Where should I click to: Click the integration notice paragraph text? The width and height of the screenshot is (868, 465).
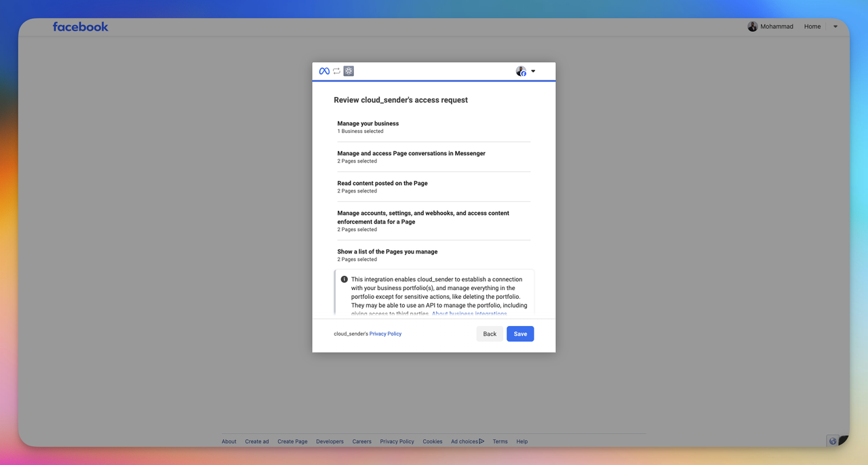coord(439,296)
